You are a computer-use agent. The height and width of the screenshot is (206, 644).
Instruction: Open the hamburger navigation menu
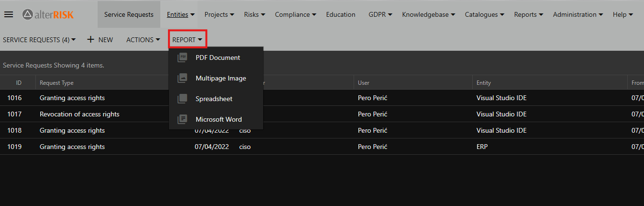point(9,14)
